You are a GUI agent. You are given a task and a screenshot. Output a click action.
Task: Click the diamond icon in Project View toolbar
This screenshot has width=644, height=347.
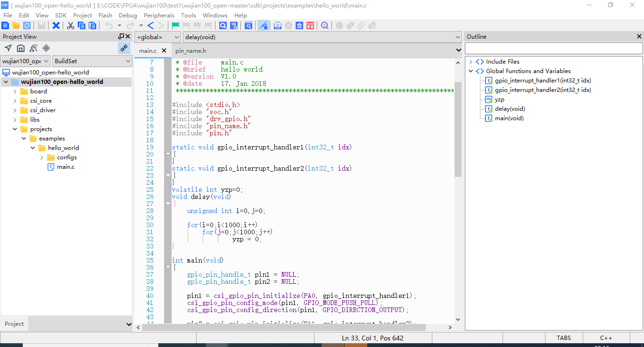[46, 48]
